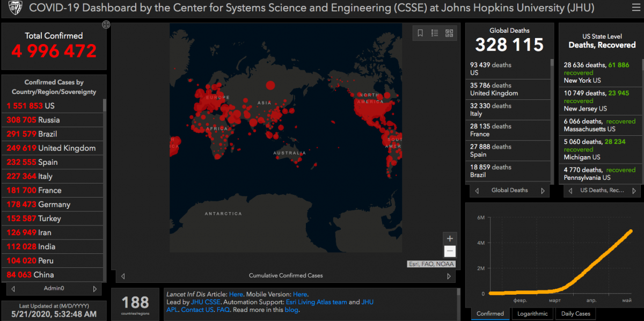Zoom out the map with minus
644x321 pixels.
click(450, 251)
